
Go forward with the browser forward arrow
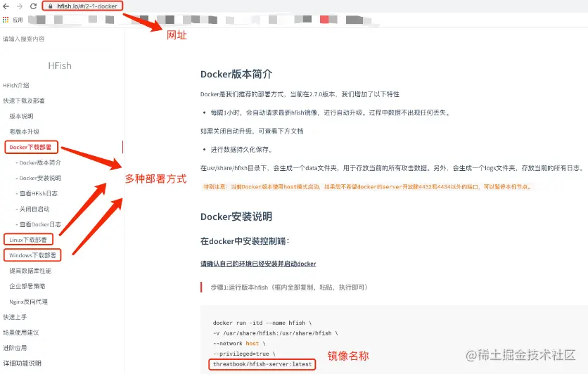(x=20, y=6)
